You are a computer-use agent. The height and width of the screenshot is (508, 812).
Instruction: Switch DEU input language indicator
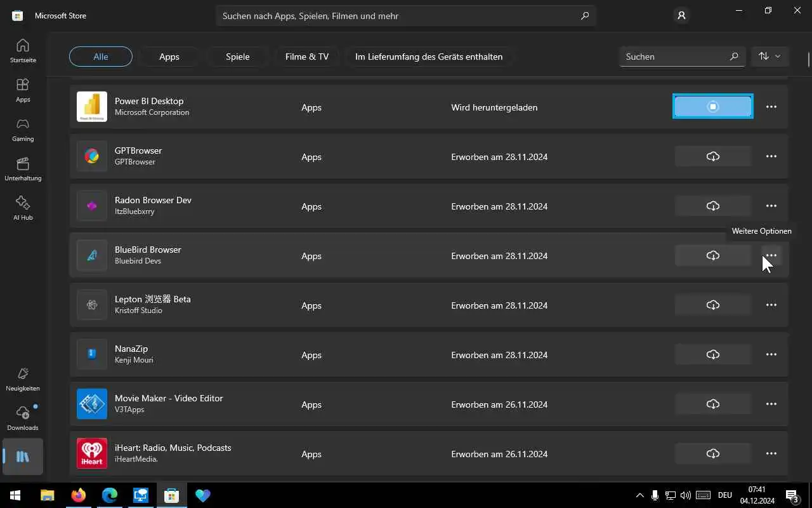(x=725, y=495)
